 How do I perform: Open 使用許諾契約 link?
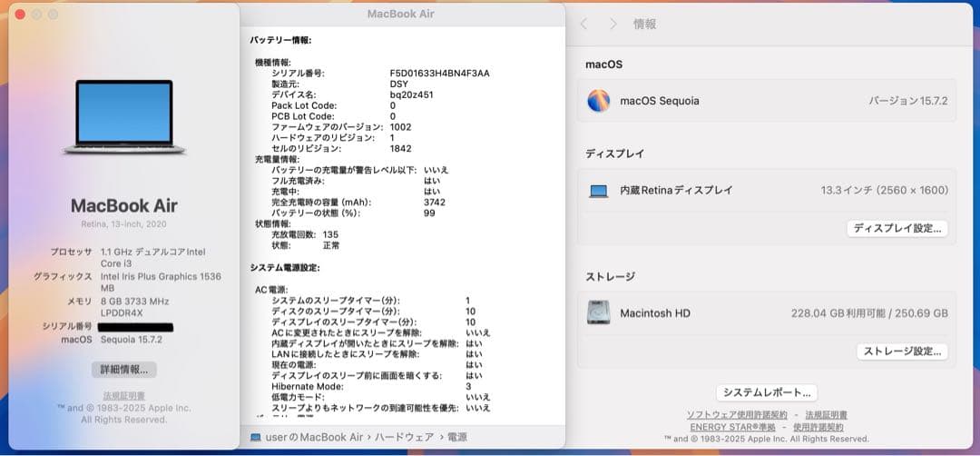pos(818,427)
